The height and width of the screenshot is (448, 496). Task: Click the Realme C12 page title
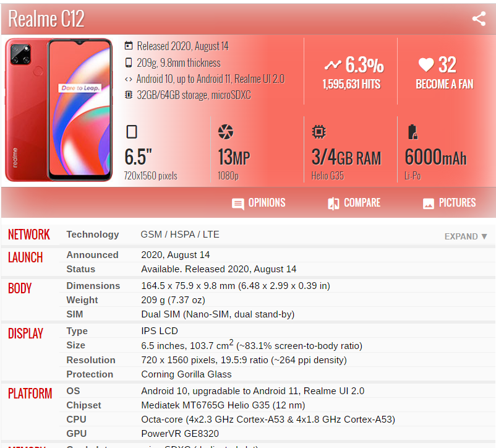tap(46, 19)
